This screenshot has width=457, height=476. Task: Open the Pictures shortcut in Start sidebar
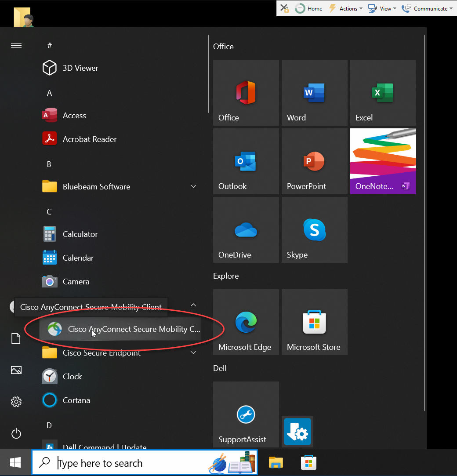[16, 370]
